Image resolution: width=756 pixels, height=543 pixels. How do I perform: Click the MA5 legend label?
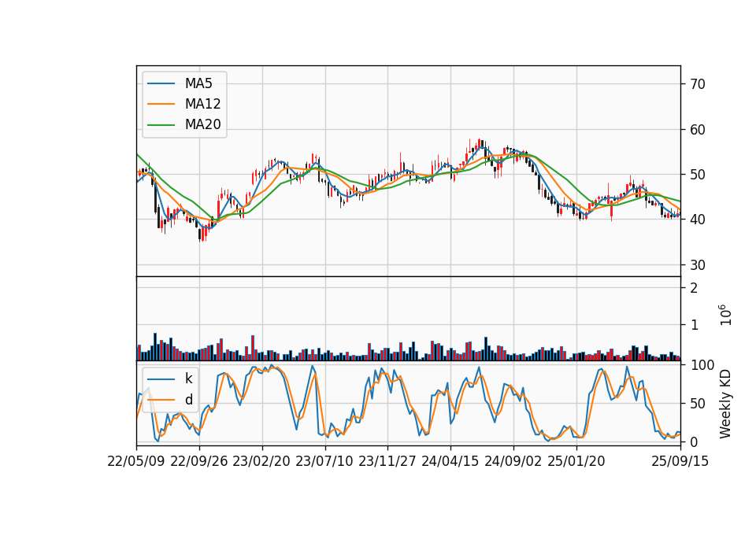click(198, 83)
